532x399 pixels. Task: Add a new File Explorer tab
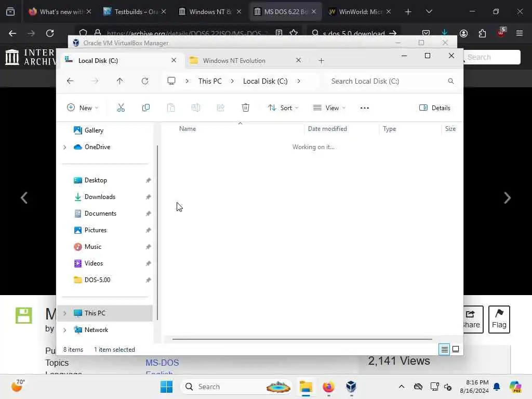pos(321,61)
